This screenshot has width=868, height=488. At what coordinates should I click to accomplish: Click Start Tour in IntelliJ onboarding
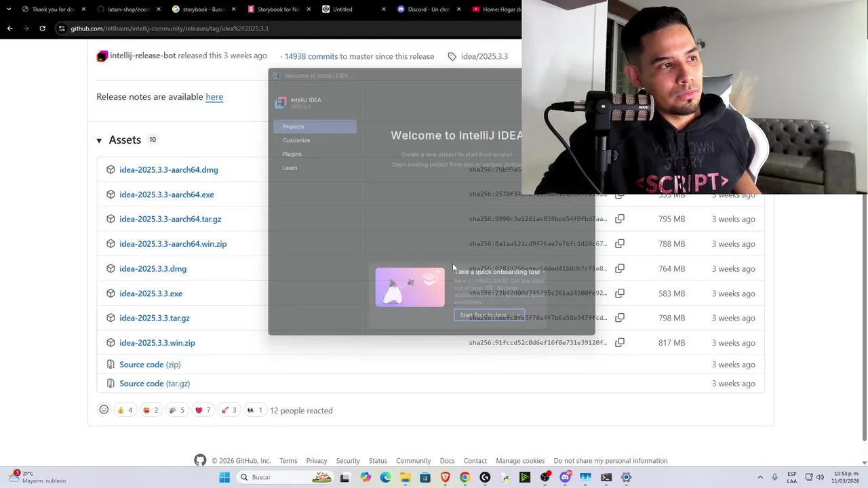489,315
